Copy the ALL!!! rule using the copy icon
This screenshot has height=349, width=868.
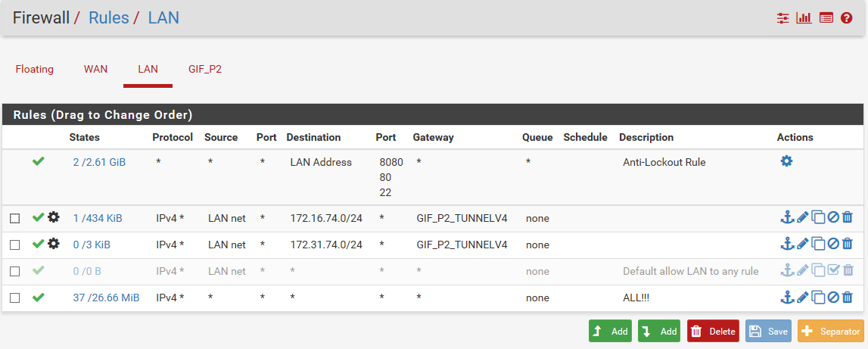click(x=818, y=298)
